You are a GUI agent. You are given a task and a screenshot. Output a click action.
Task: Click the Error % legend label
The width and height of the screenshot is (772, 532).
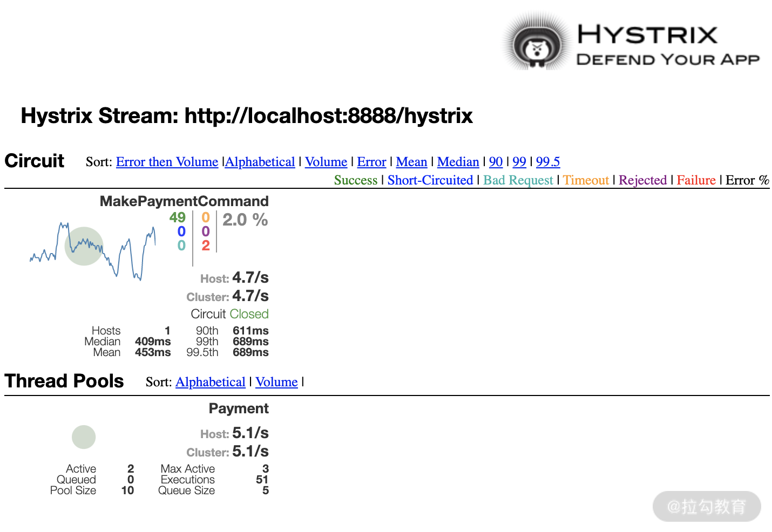(x=748, y=180)
